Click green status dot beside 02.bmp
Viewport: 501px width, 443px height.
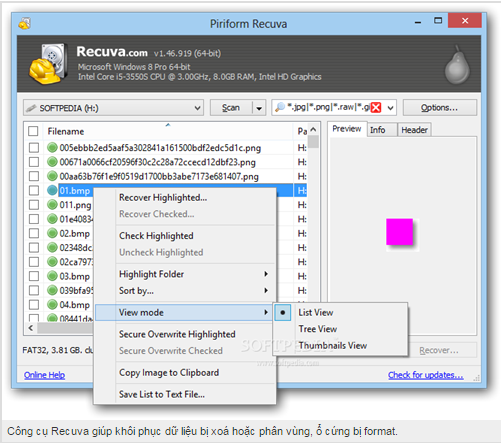click(52, 233)
